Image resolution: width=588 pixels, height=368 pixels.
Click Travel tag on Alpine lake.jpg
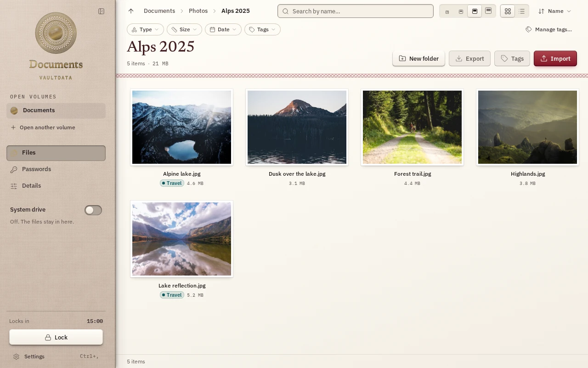pos(172,183)
